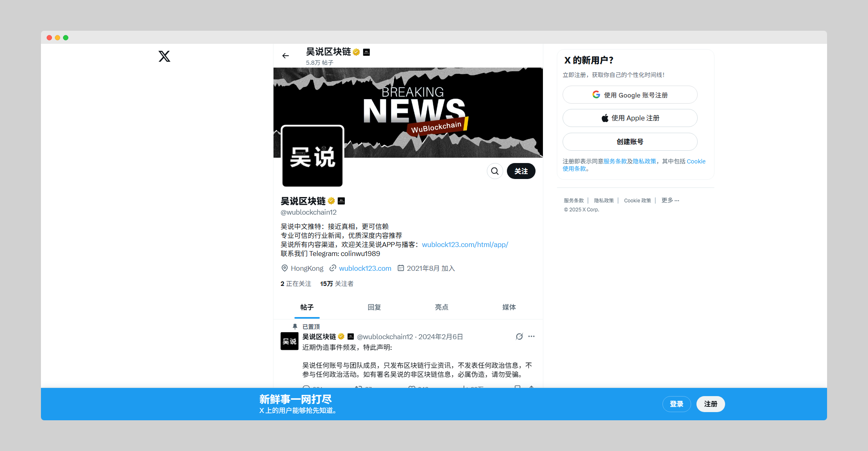The image size is (868, 451).
Task: Open the pinned post more options menu
Action: (531, 336)
